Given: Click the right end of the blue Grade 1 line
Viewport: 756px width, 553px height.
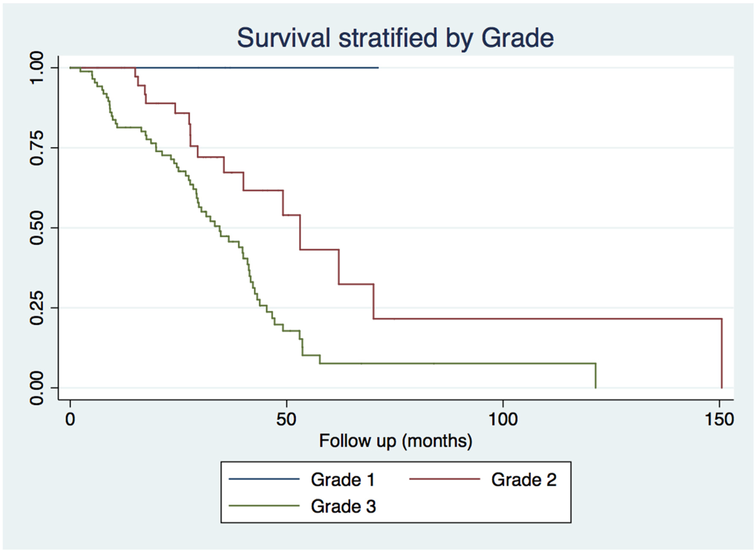Looking at the screenshot, I should tap(377, 68).
